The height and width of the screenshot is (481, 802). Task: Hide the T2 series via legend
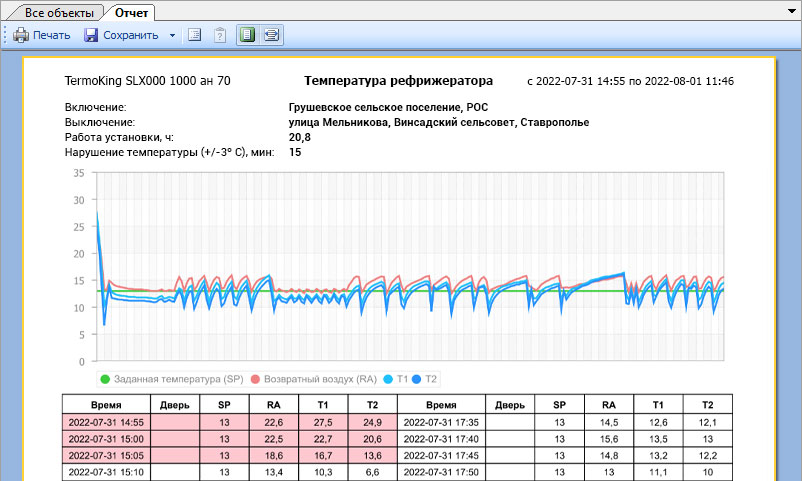click(x=425, y=379)
